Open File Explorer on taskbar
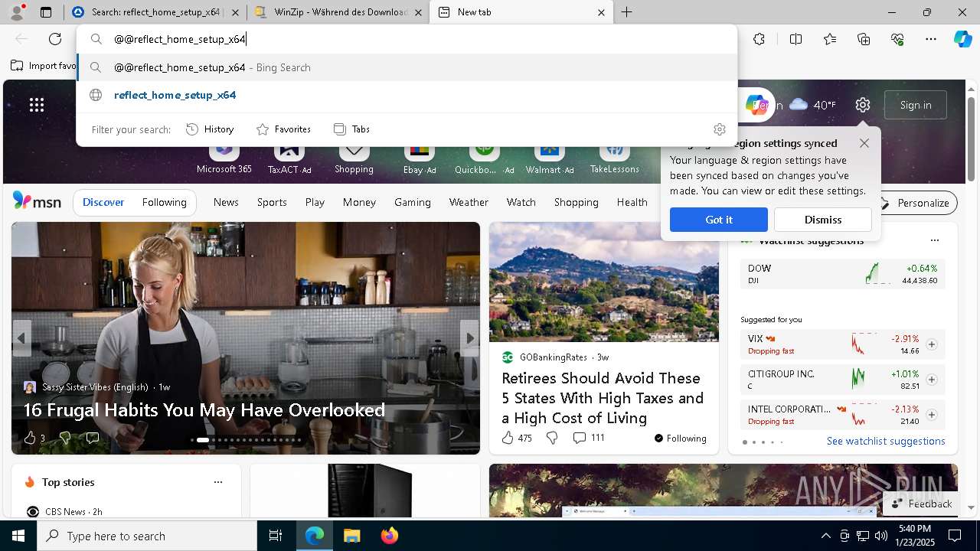The height and width of the screenshot is (551, 980). point(351,536)
